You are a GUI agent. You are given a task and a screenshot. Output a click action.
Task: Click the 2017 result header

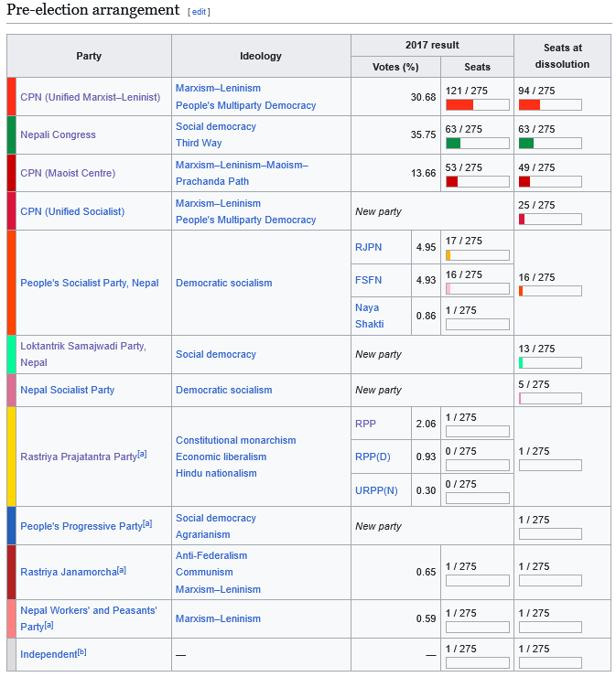pos(432,46)
